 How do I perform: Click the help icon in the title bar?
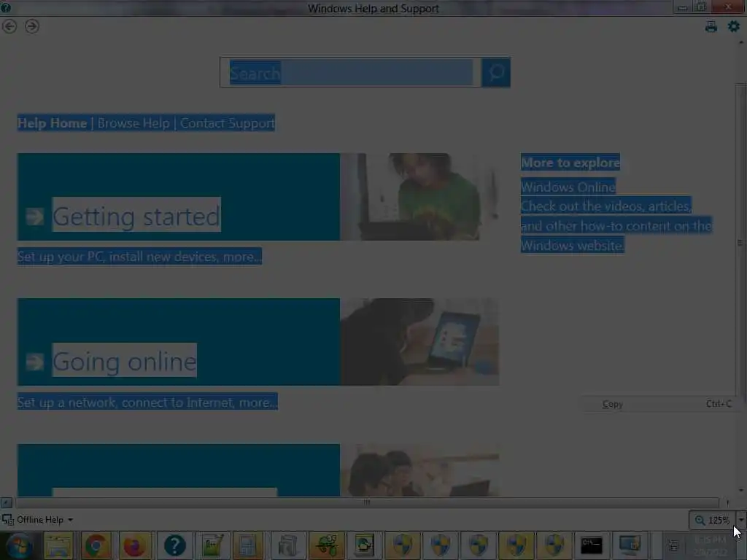click(x=6, y=7)
